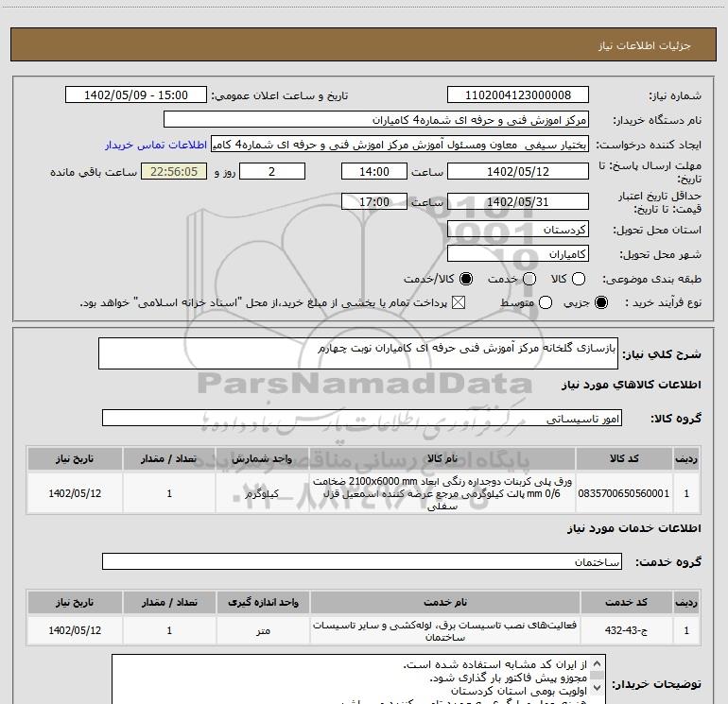The width and height of the screenshot is (728, 704).
Task: Click the notes scrollbar down arrow
Action: 598,687
